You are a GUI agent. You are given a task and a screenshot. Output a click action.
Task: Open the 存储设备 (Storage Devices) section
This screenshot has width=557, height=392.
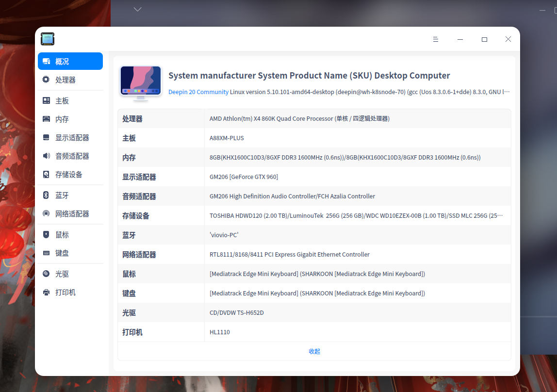70,175
